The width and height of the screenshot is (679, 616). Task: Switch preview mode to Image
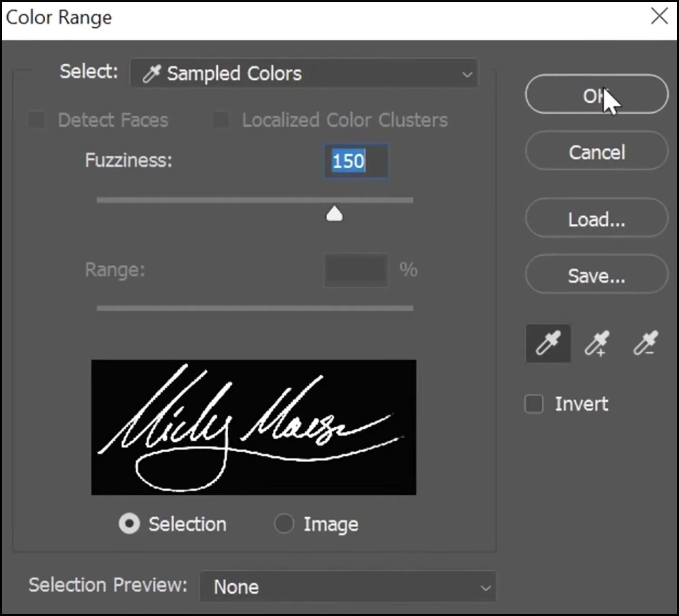tap(284, 523)
